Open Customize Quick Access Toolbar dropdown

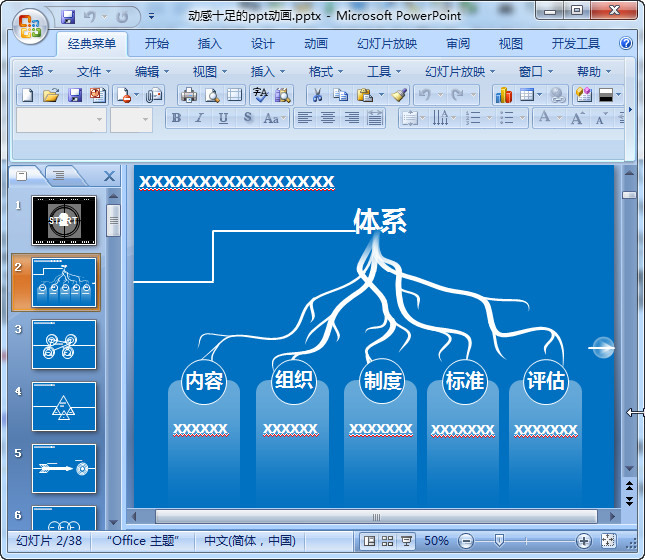click(x=151, y=17)
